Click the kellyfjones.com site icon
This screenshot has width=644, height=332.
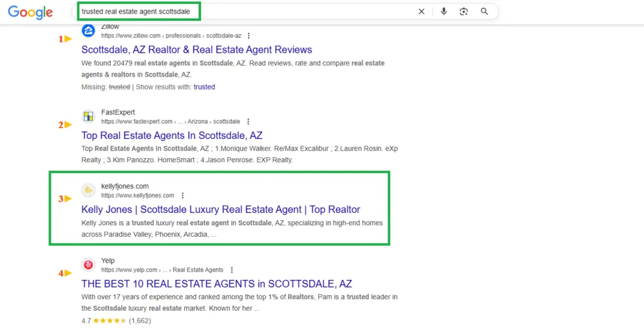[x=88, y=190]
